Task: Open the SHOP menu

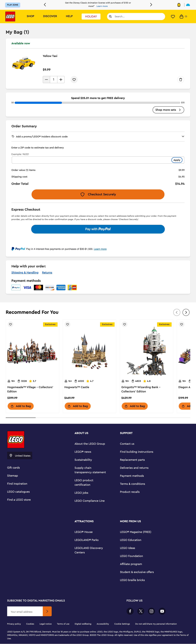Action: [30, 16]
